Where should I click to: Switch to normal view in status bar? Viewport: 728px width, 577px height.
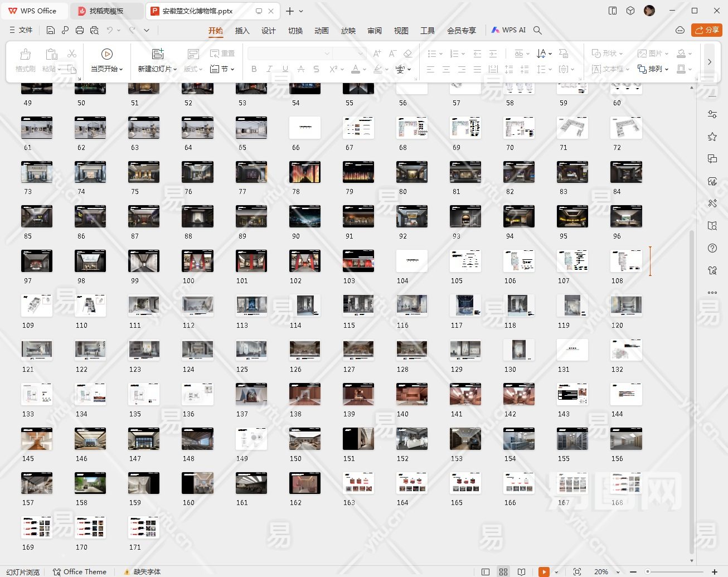pyautogui.click(x=486, y=572)
